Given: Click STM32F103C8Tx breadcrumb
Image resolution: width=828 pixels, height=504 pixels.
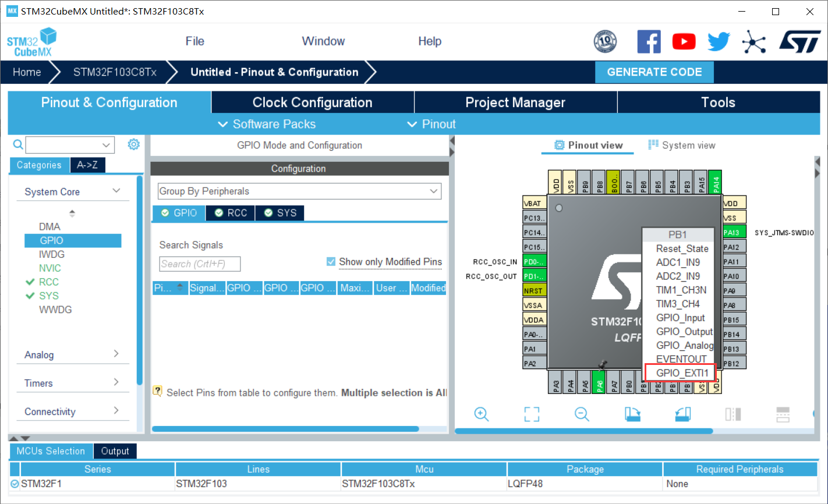Looking at the screenshot, I should 115,72.
